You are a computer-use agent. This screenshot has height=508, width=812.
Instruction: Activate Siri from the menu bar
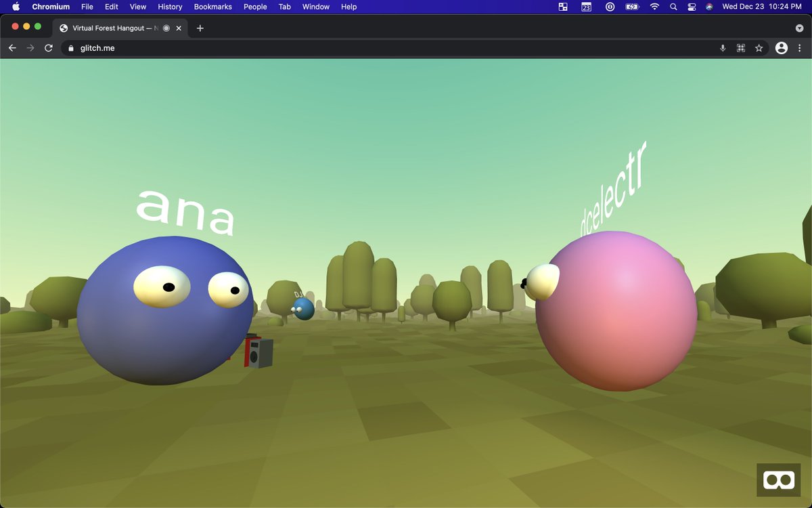tap(709, 7)
